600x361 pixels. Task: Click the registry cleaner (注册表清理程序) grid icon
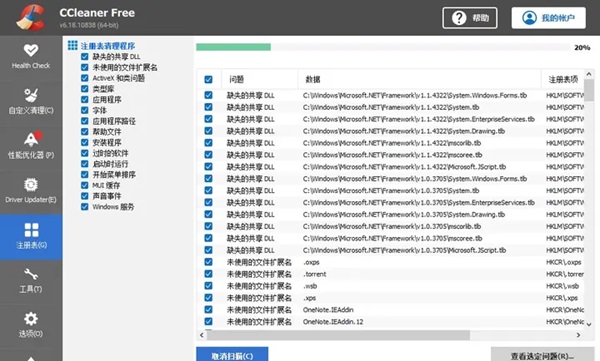(72, 45)
